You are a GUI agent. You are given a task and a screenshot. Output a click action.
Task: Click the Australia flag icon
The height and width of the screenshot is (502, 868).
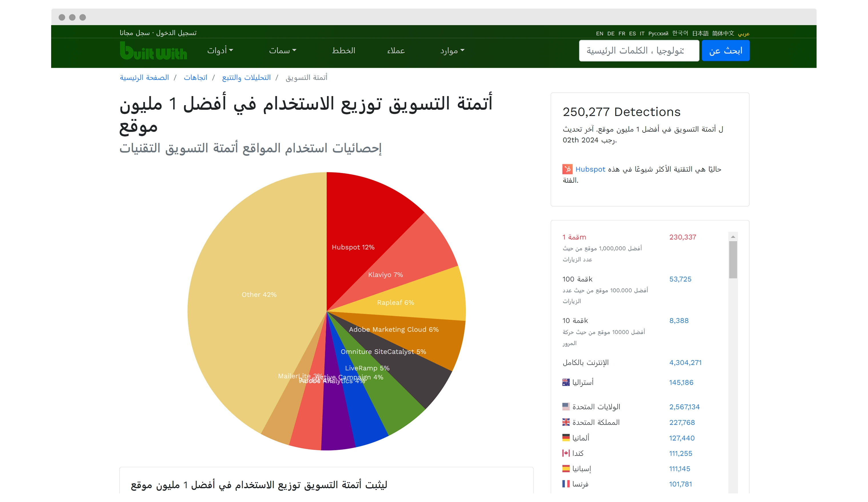point(566,382)
